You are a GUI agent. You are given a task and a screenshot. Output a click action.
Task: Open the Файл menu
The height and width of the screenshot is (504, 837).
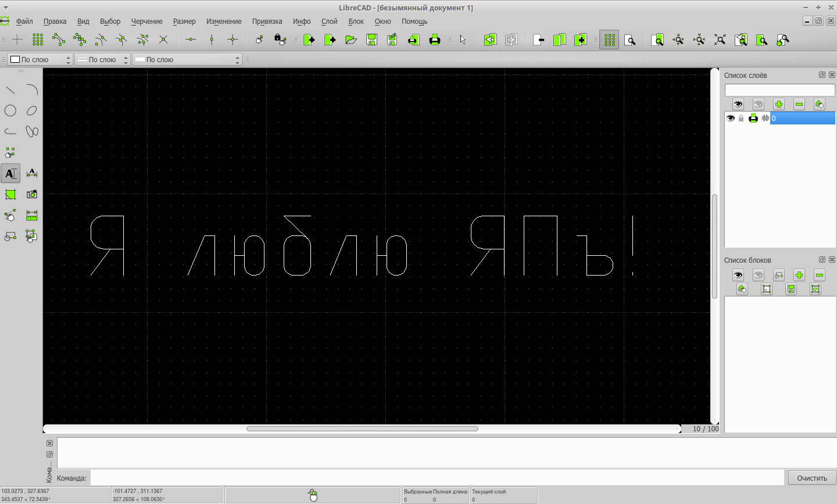(x=24, y=22)
